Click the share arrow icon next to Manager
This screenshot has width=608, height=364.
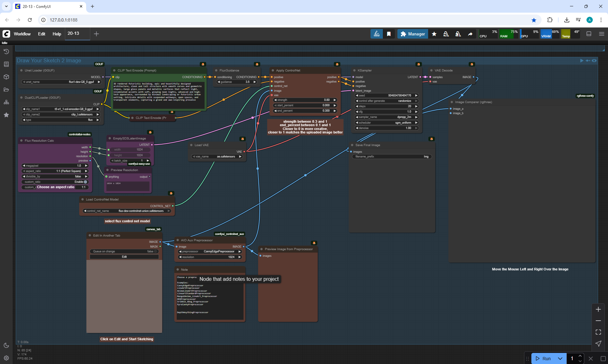tap(470, 34)
